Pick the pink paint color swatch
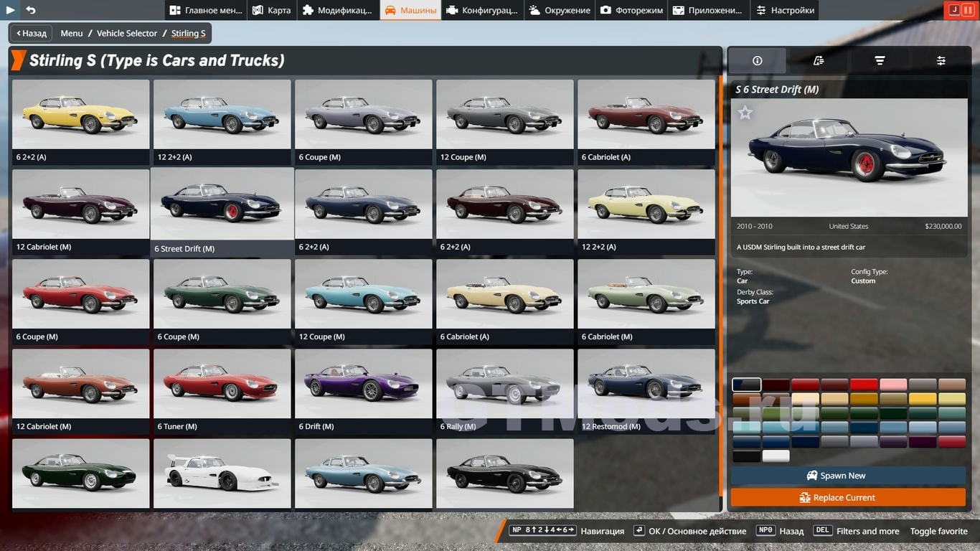The width and height of the screenshot is (980, 551). click(x=893, y=385)
